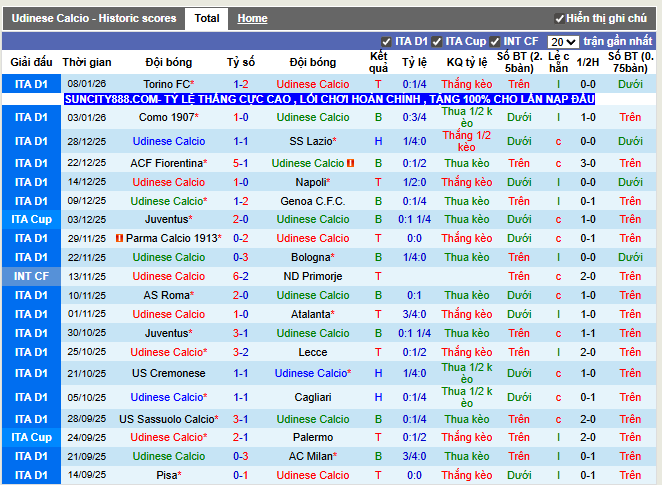Click the 'Giải đấu' column header
Viewport: 662px width, 485px height.
[x=31, y=62]
